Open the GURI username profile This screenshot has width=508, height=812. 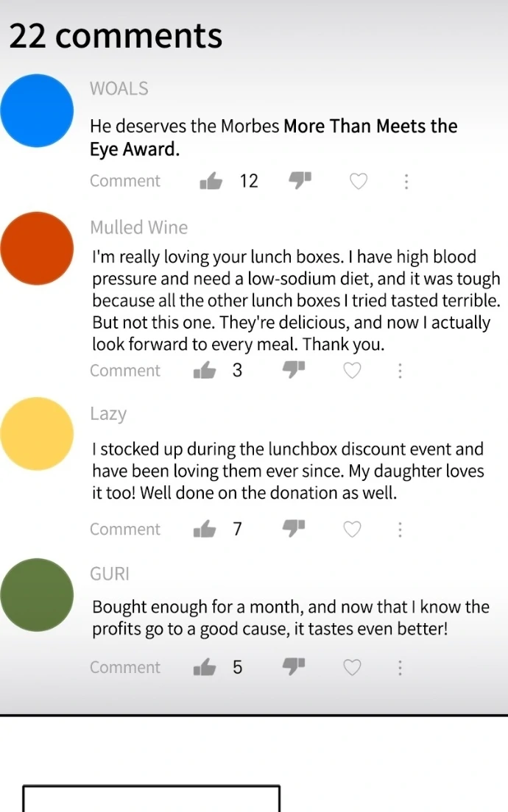(110, 574)
